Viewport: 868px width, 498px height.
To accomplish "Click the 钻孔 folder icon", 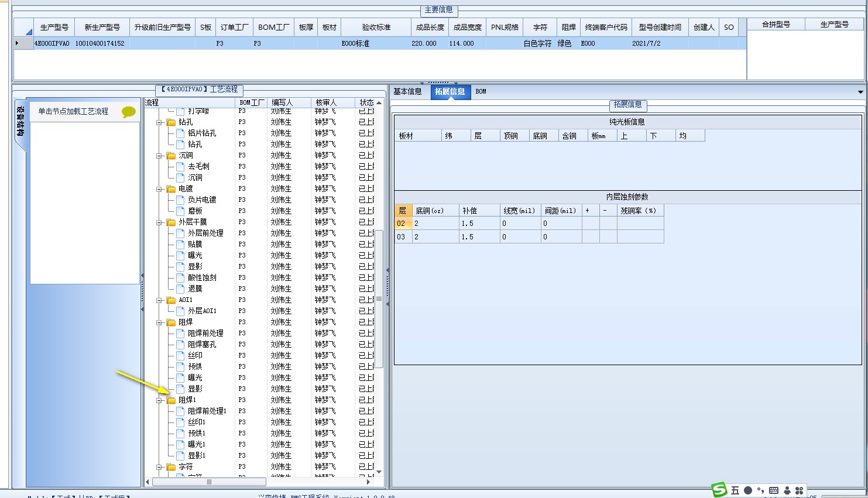I will pos(171,122).
